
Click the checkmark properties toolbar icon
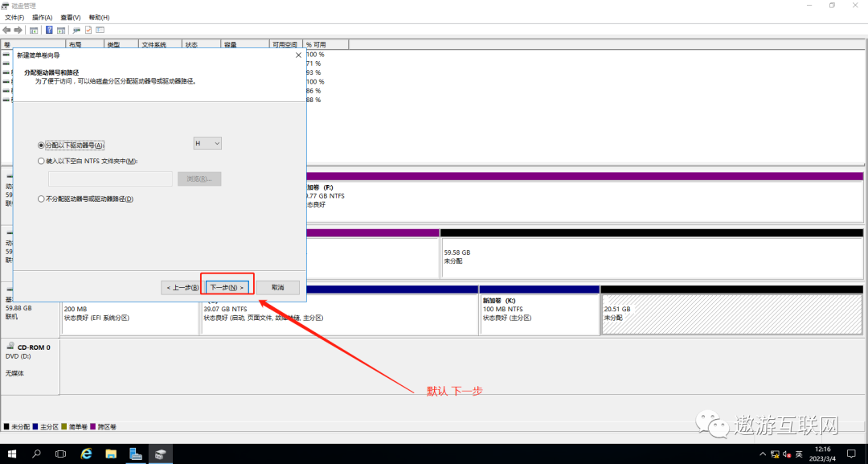(x=88, y=30)
